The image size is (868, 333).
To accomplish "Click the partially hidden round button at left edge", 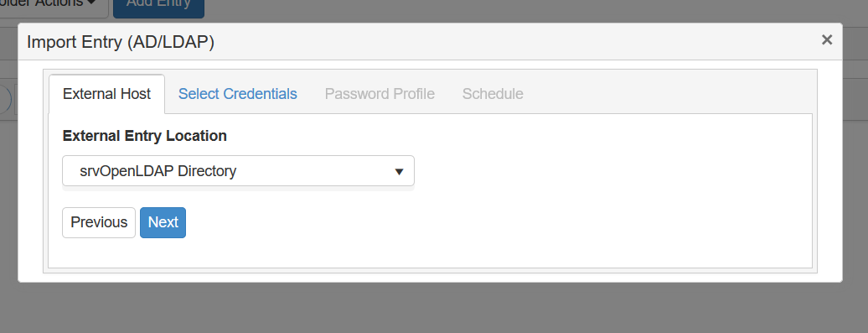I will 6,100.
